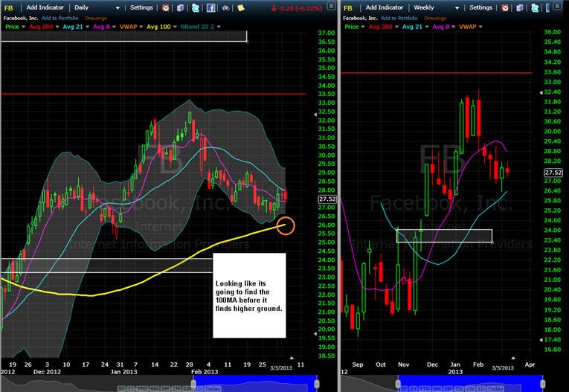569x392 pixels.
Task: Click the white annotation text box about 100MA
Action: (x=249, y=295)
